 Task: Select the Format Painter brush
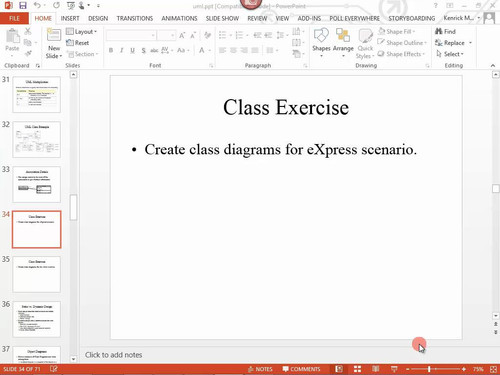tap(28, 53)
